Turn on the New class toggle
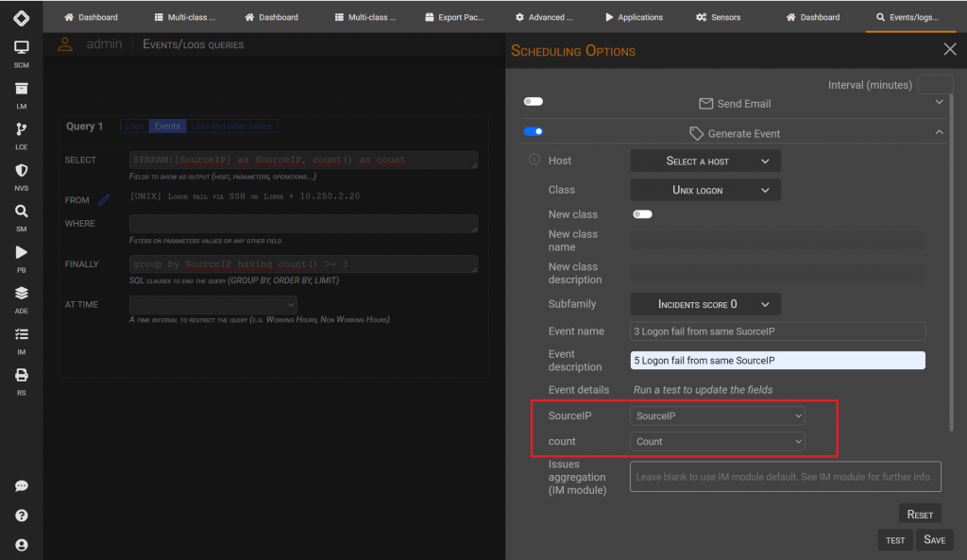 642,214
